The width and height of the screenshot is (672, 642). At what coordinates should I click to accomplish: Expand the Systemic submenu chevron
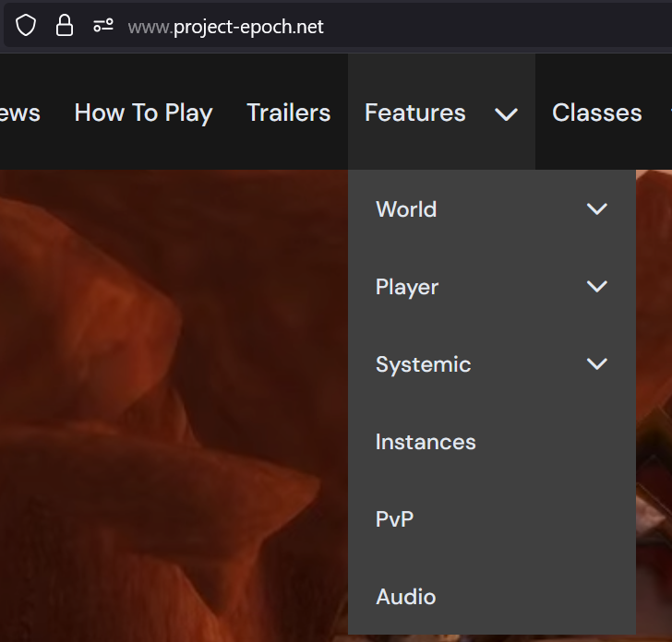tap(596, 364)
